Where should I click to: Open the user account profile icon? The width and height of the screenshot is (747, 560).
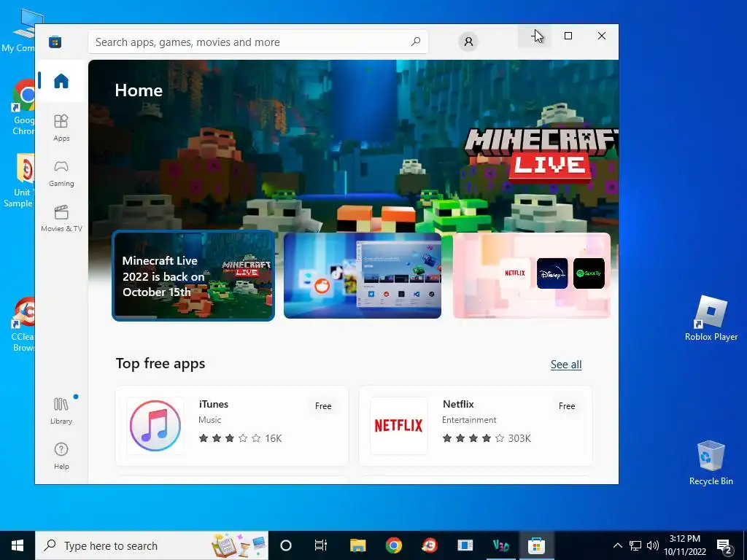coord(469,42)
